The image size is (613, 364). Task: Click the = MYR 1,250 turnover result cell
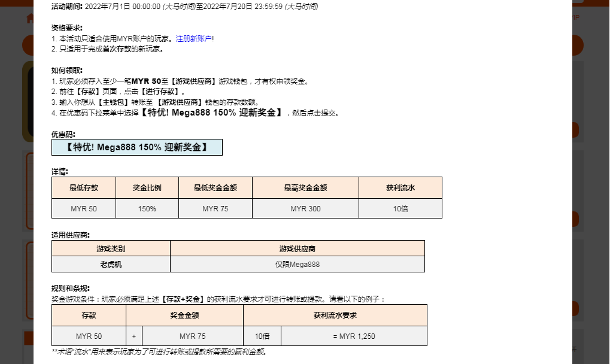(x=354, y=336)
